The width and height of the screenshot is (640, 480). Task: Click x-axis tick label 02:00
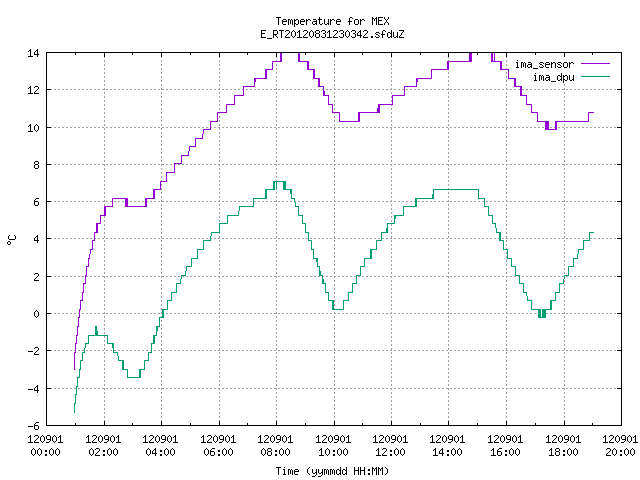tap(103, 453)
